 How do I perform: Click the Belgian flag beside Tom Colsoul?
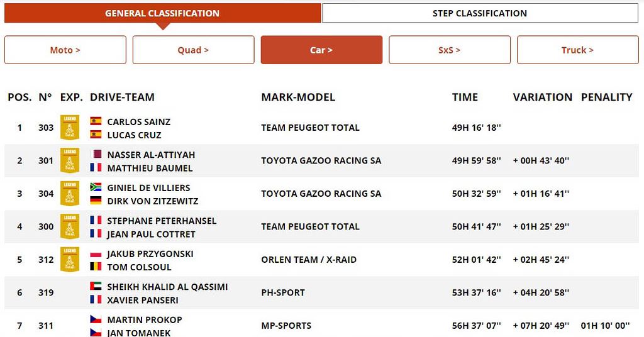96,267
